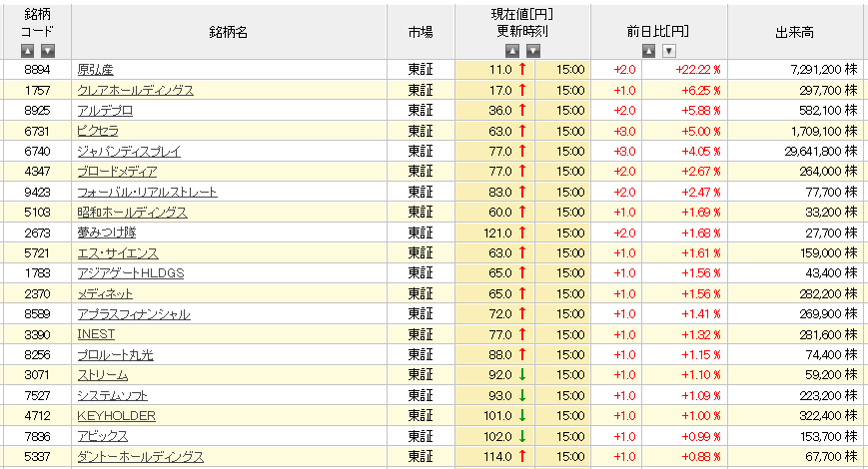Click volume 1,709,100 株
Image resolution: width=868 pixels, height=469 pixels.
click(824, 131)
